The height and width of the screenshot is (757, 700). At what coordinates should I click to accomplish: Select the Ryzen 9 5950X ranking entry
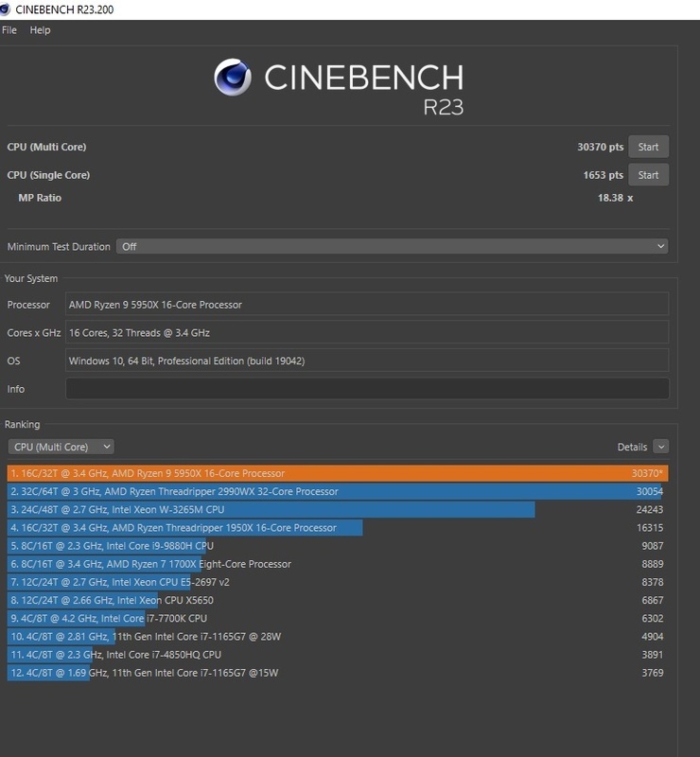[337, 473]
